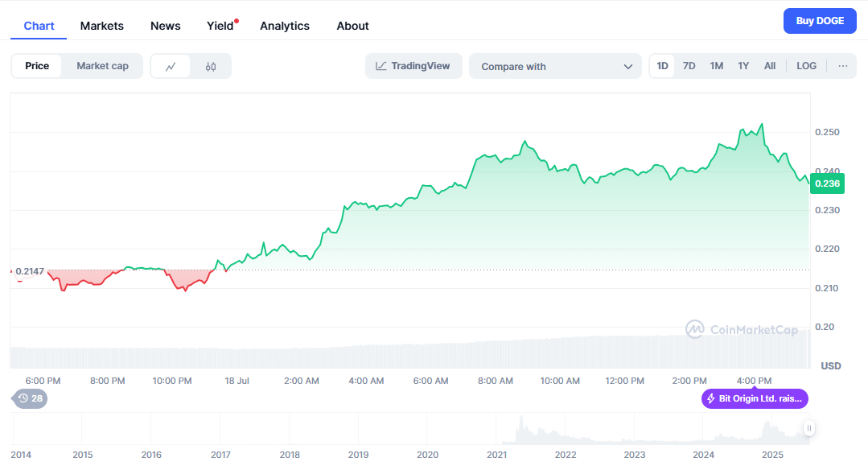Select the Market cap toggle
The height and width of the screenshot is (474, 868).
(x=102, y=66)
